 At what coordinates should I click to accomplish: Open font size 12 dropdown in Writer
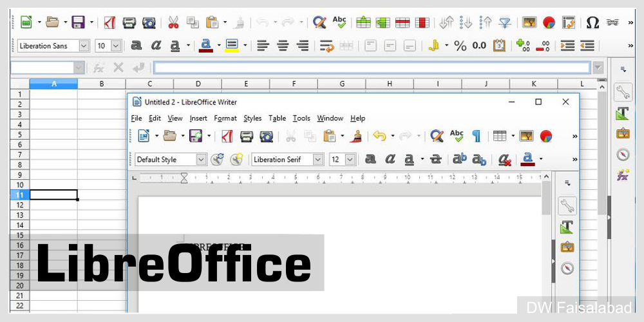click(350, 159)
